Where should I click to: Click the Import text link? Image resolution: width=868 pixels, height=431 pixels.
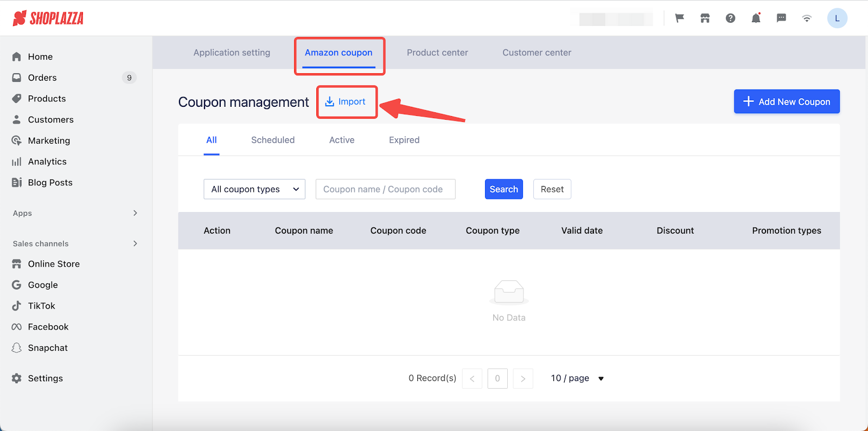pyautogui.click(x=352, y=101)
